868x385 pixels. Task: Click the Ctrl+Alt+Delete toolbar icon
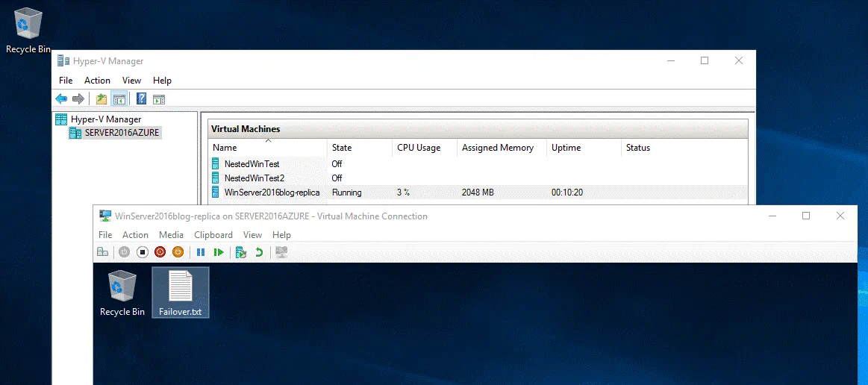[x=102, y=252]
